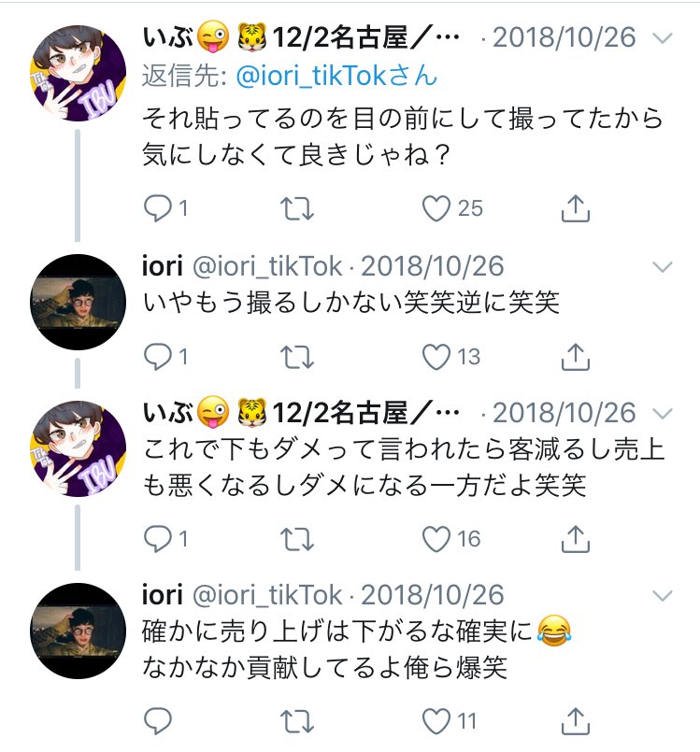Retweet the tweet with 16 likes

pos(297,537)
